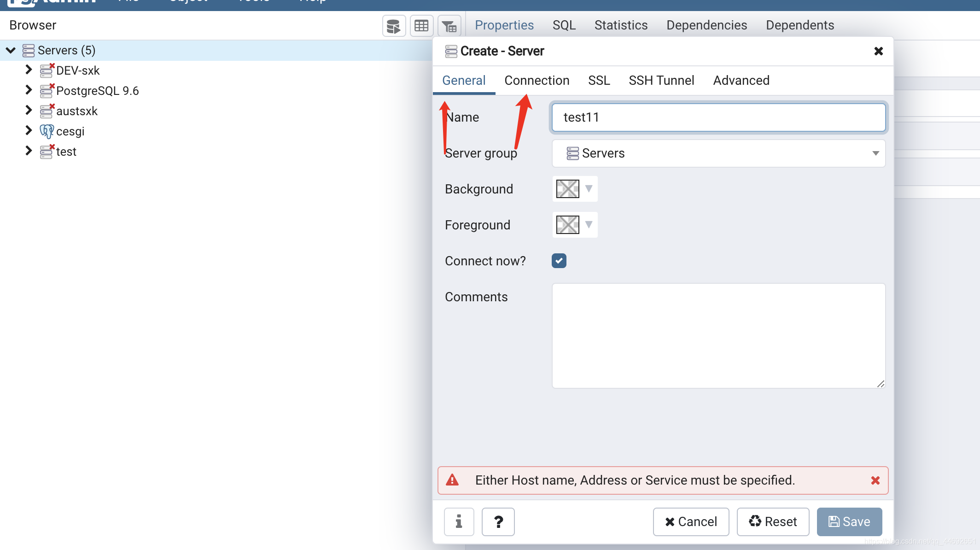Expand the PostgreSQL 9.6 server node
Screen dimensions: 980x550
point(29,90)
